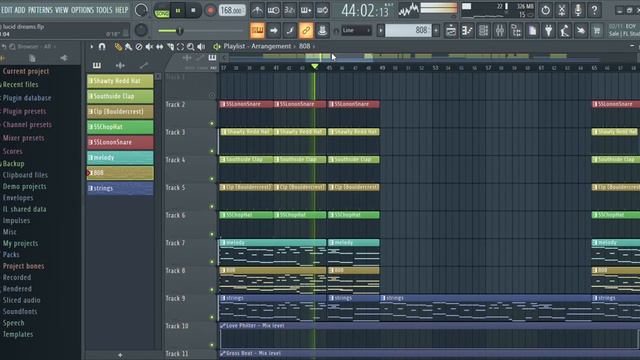This screenshot has width=640, height=360.
Task: Select the playlist Delete tool
Action: tap(139, 47)
